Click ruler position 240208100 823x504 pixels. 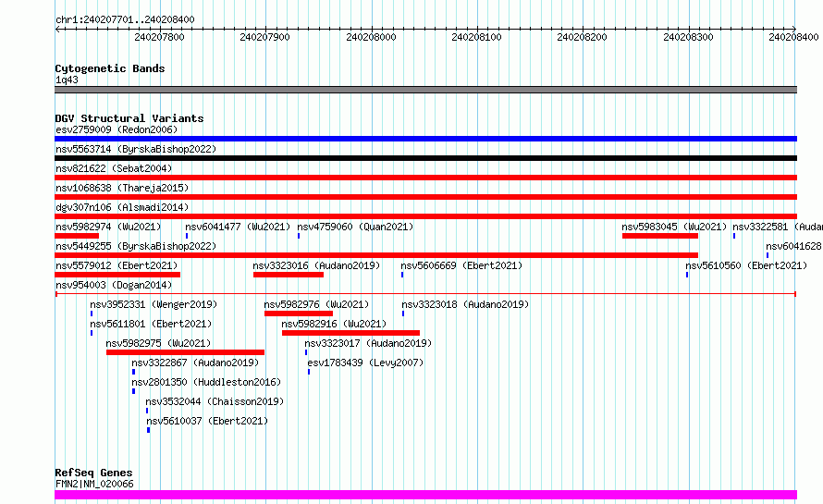click(x=476, y=37)
